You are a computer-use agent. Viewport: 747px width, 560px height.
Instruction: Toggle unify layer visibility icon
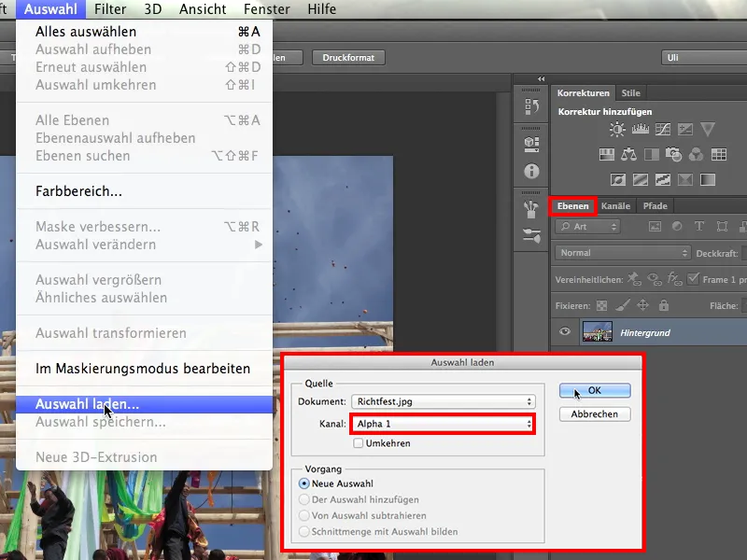(655, 279)
